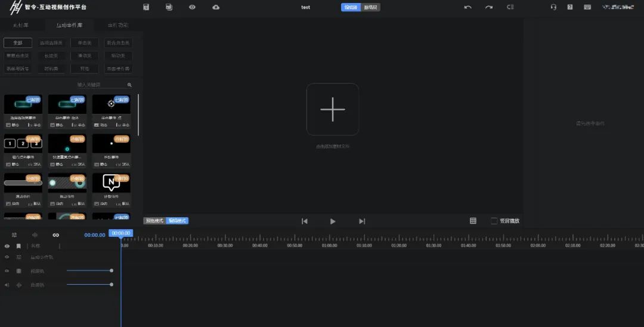Click the grid overlay icon below the canvas
The width and height of the screenshot is (644, 327).
click(x=473, y=221)
